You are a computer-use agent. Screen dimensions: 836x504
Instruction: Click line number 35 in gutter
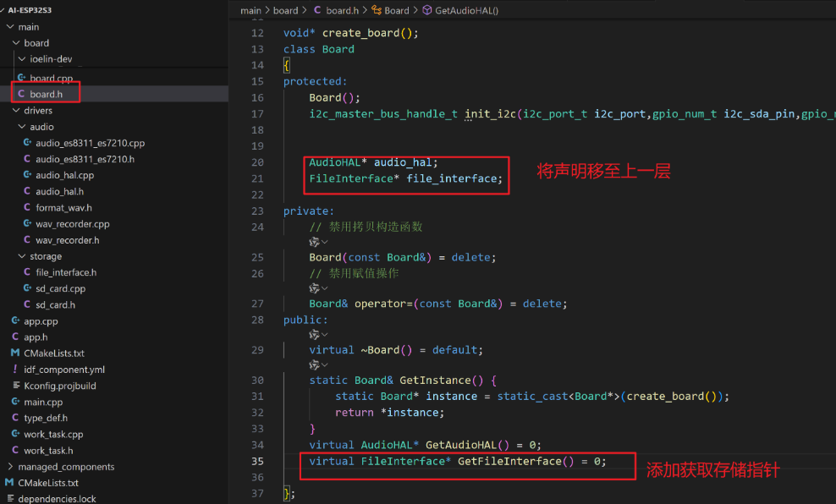point(257,462)
